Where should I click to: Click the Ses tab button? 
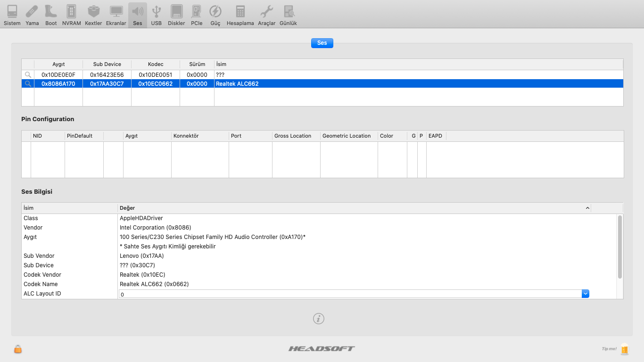pos(322,43)
